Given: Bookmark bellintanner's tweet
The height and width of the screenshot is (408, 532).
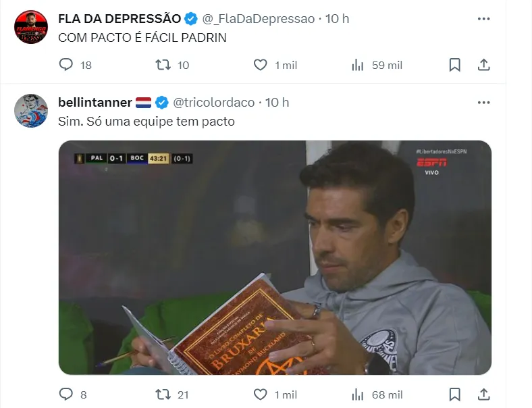Looking at the screenshot, I should pyautogui.click(x=454, y=394).
